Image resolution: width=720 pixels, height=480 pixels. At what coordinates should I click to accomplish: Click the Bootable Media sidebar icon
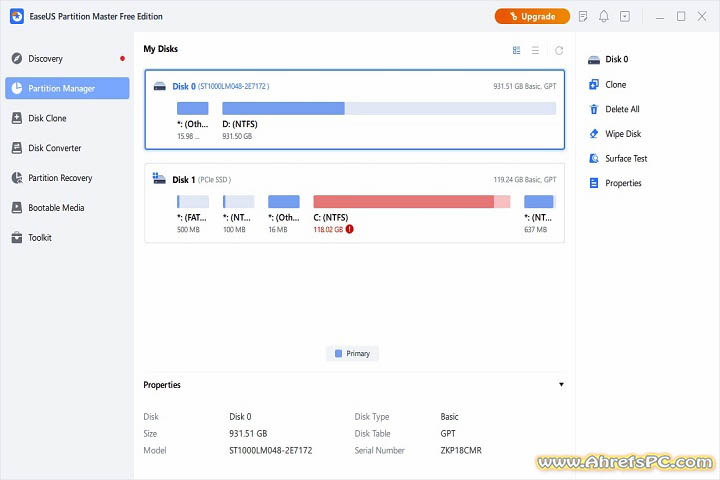pos(17,208)
